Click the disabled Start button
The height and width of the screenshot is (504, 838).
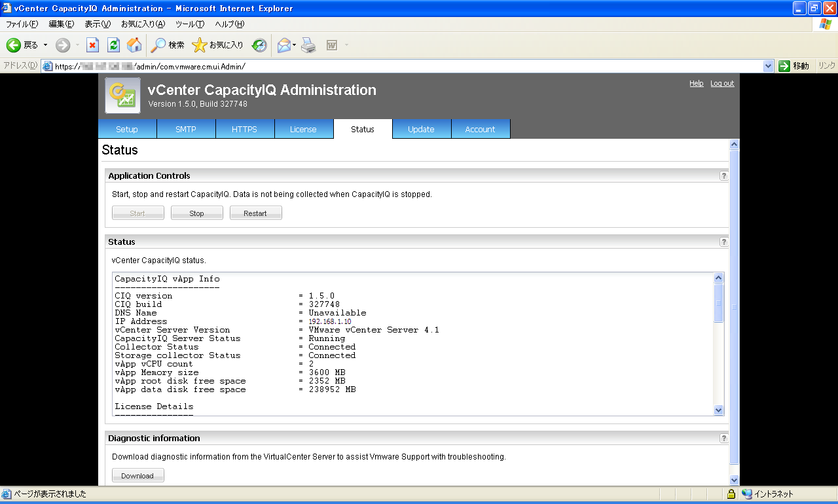pyautogui.click(x=138, y=213)
